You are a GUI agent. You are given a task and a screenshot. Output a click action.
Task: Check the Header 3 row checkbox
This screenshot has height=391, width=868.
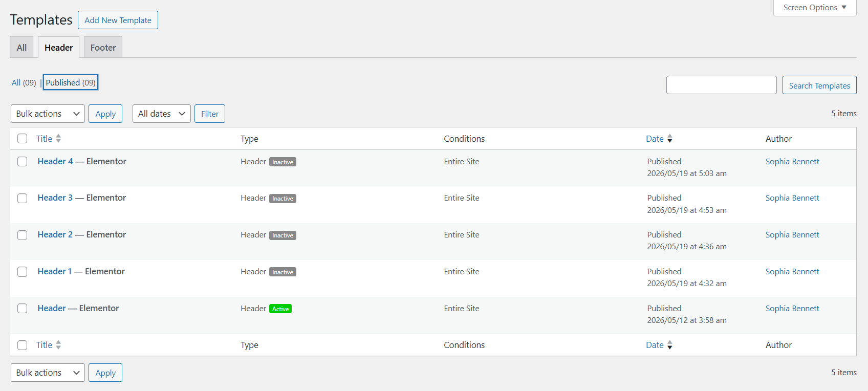coord(23,198)
